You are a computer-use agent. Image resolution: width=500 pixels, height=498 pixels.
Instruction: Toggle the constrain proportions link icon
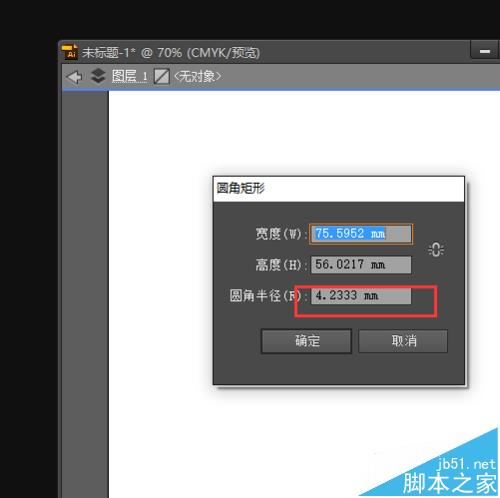pyautogui.click(x=436, y=250)
